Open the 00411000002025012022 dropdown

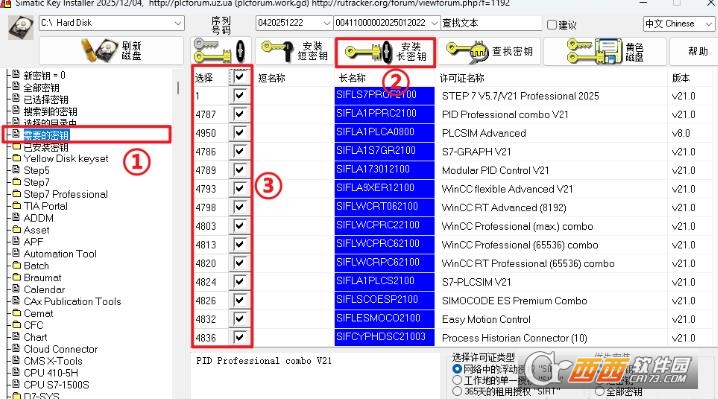(x=434, y=23)
